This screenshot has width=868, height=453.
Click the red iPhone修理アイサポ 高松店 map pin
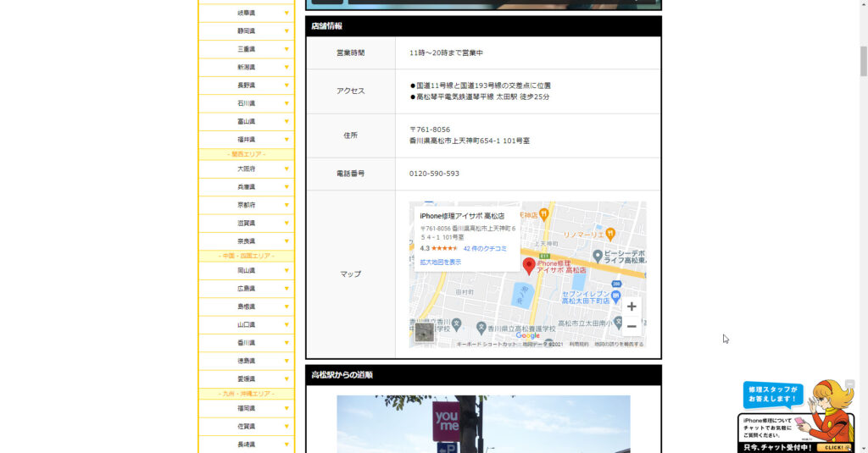coord(529,266)
